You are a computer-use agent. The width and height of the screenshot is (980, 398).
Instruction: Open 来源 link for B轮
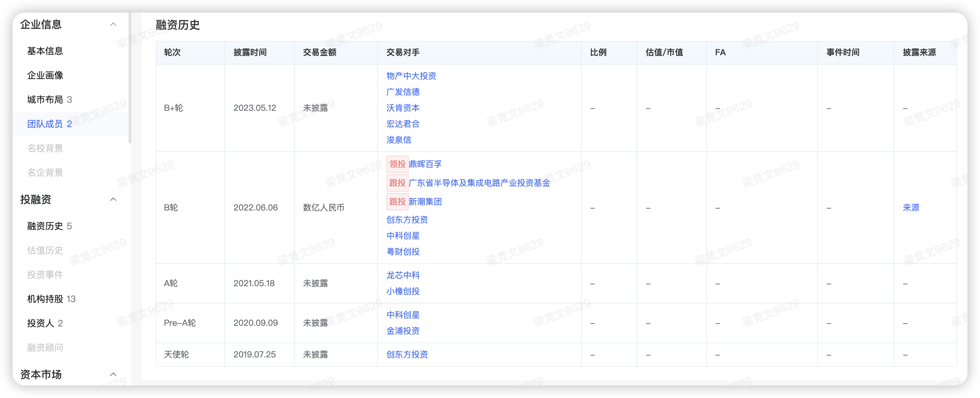[911, 208]
